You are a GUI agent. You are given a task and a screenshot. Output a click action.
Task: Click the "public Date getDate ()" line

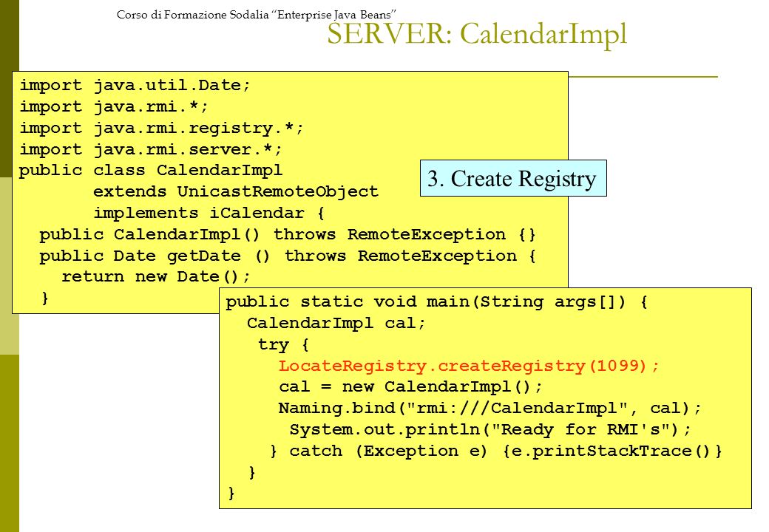288,256
